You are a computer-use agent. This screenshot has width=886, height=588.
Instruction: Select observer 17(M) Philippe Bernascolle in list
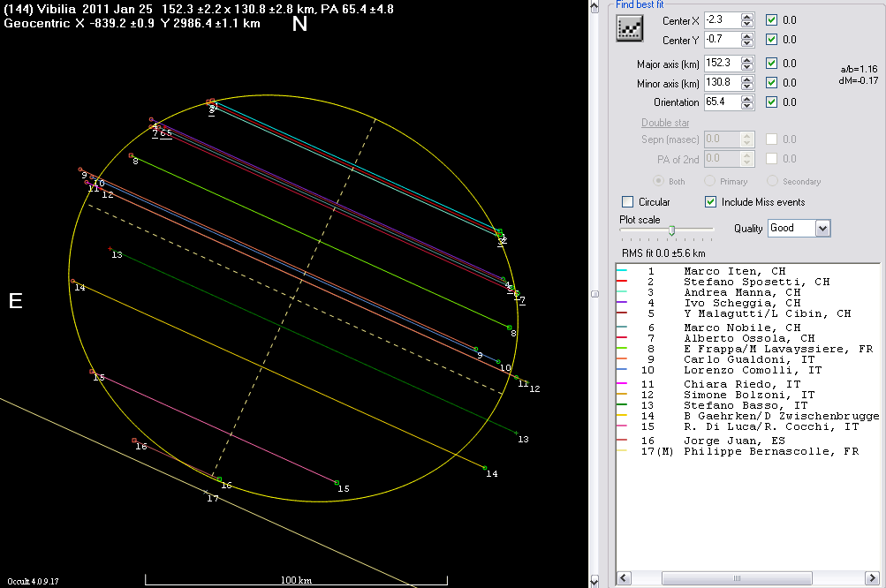(x=770, y=451)
